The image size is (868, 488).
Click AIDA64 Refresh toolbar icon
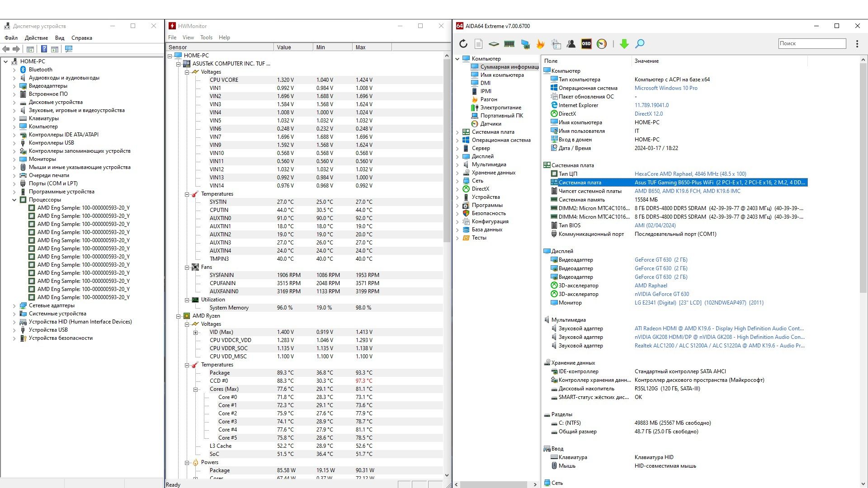pyautogui.click(x=463, y=44)
